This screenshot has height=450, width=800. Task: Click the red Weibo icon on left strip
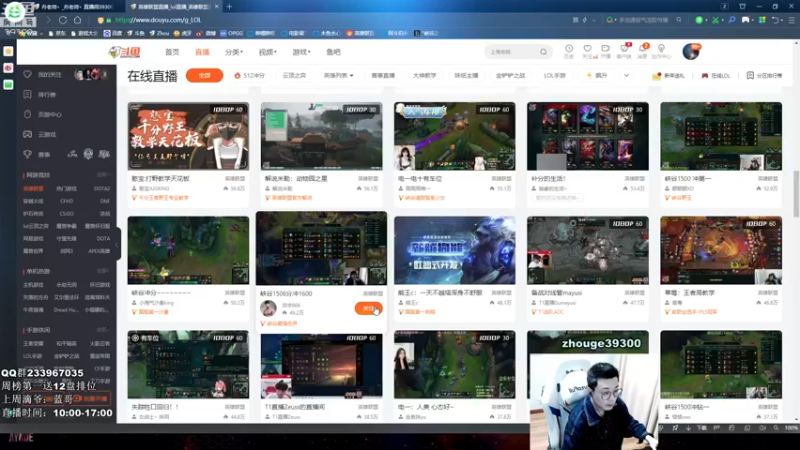tap(8, 68)
